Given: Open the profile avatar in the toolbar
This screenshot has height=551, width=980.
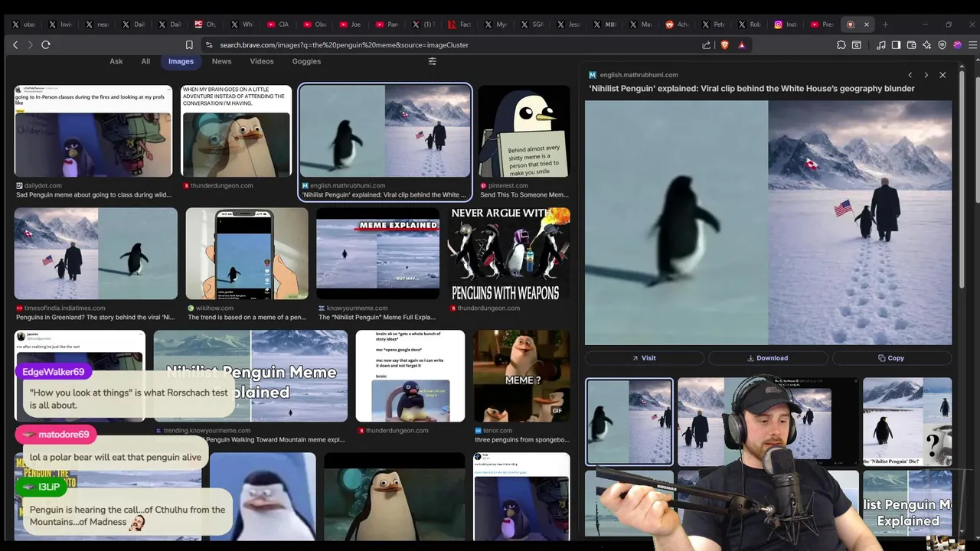Looking at the screenshot, I should tap(958, 45).
